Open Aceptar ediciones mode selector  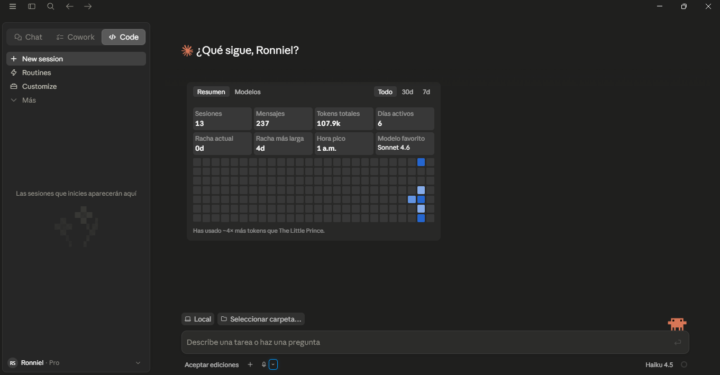pyautogui.click(x=212, y=365)
